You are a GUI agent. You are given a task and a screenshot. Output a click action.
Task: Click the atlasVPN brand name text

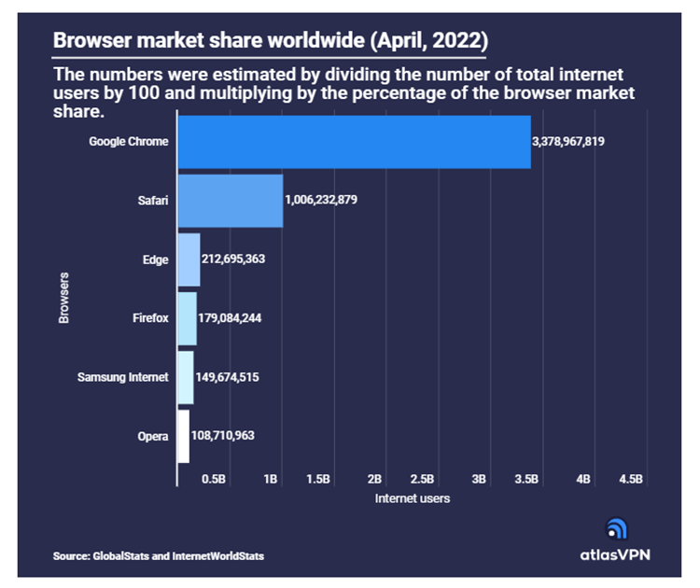point(617,554)
